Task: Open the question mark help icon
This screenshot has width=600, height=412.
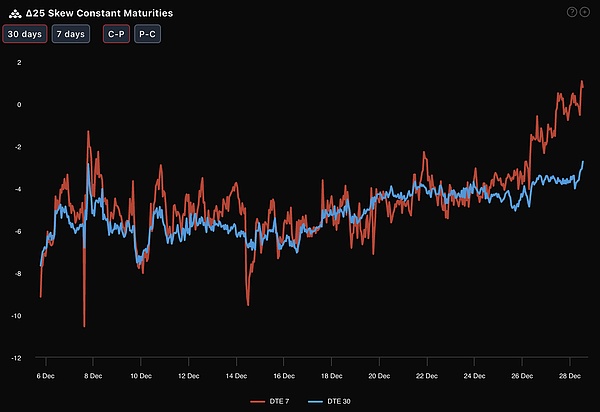Action: point(571,12)
